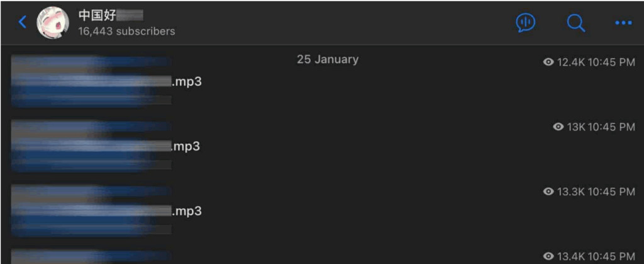Open channel info via the 中国好 title
Screen dimensions: 644x264
click(111, 16)
